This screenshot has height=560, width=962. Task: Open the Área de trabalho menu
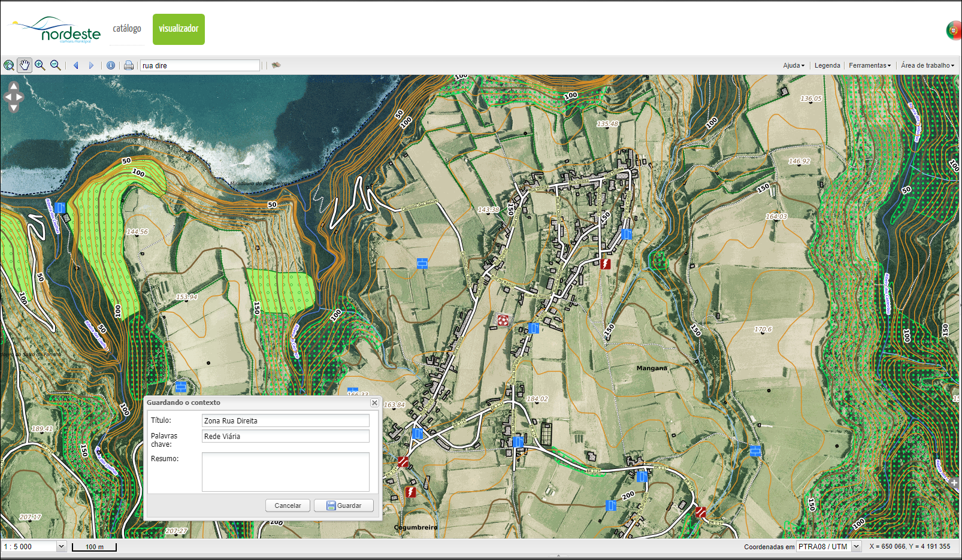click(x=927, y=65)
